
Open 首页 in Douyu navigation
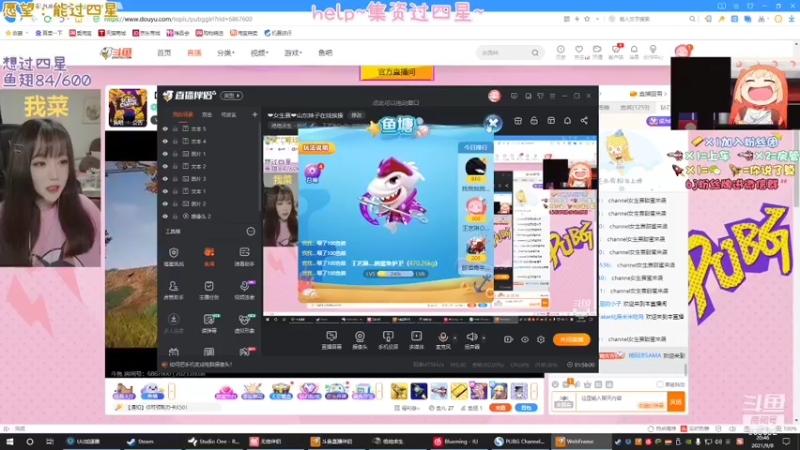point(164,53)
